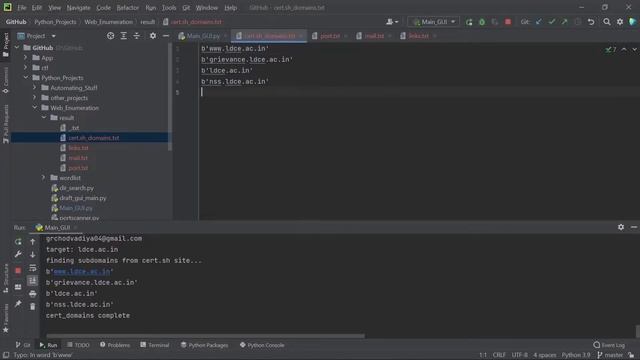Click Expand All icon in Project panel
The width and height of the screenshot is (640, 360).
124,36
